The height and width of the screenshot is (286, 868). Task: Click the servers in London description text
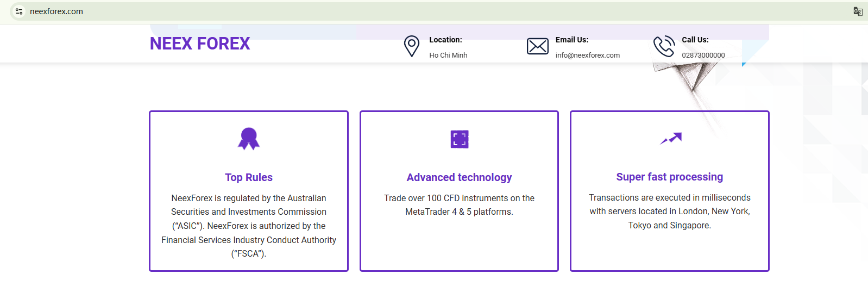669,212
